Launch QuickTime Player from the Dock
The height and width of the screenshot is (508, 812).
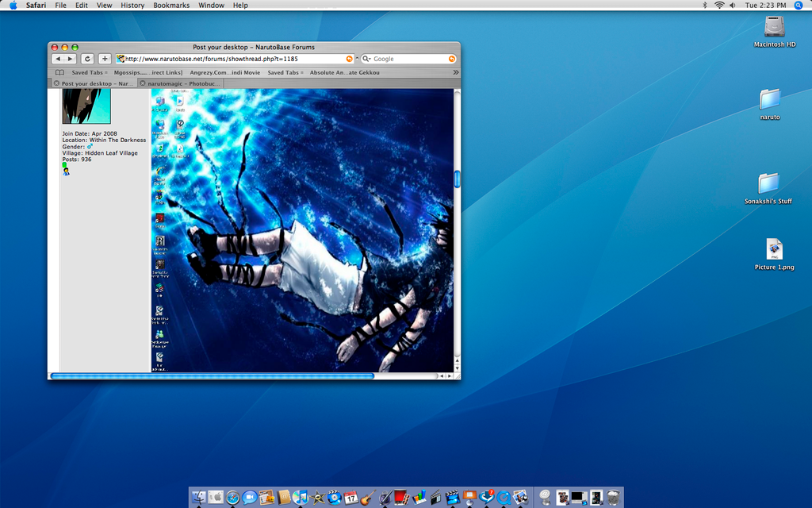tap(504, 498)
